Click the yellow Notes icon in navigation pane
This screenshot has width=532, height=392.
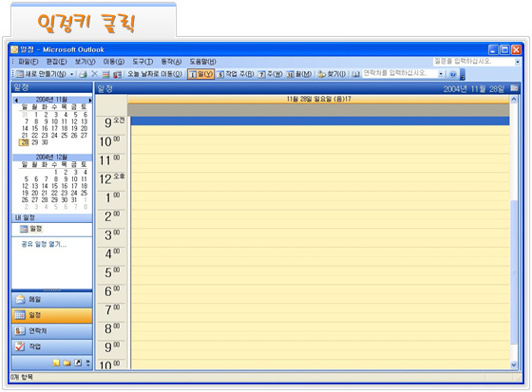point(56,363)
